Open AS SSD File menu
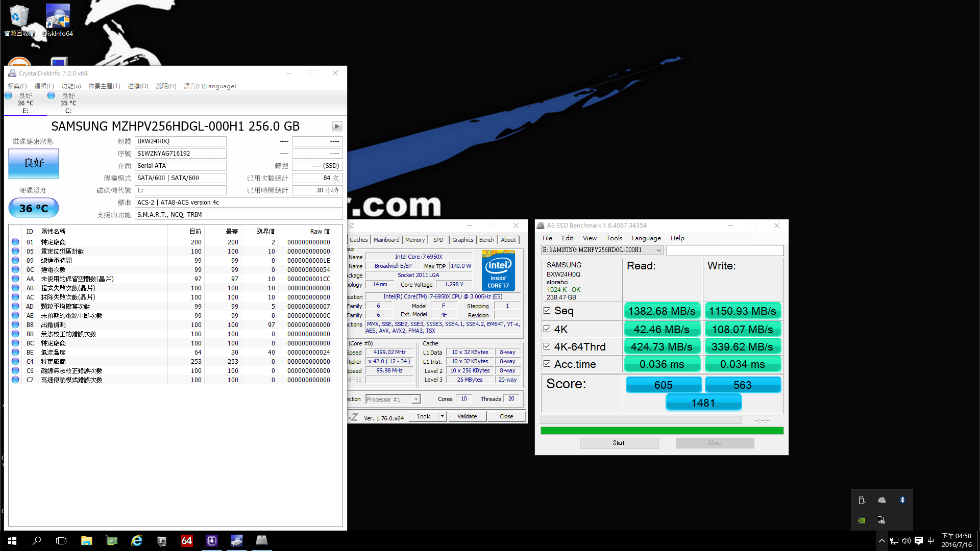980x551 pixels. 547,238
